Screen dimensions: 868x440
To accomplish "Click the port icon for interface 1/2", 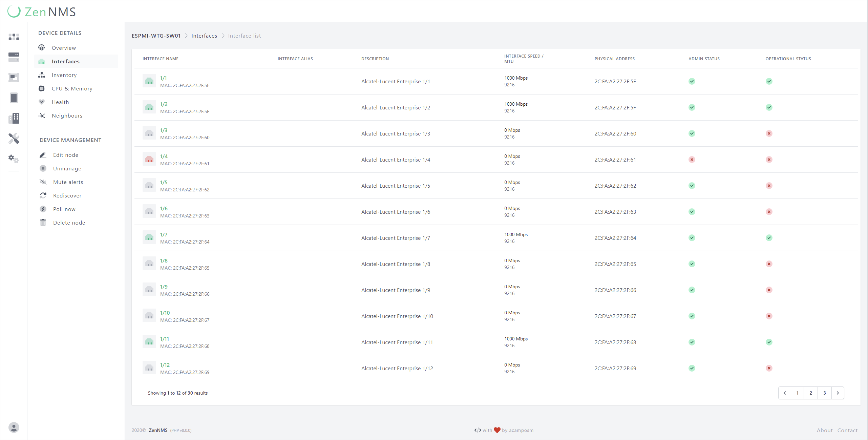I will coord(149,107).
